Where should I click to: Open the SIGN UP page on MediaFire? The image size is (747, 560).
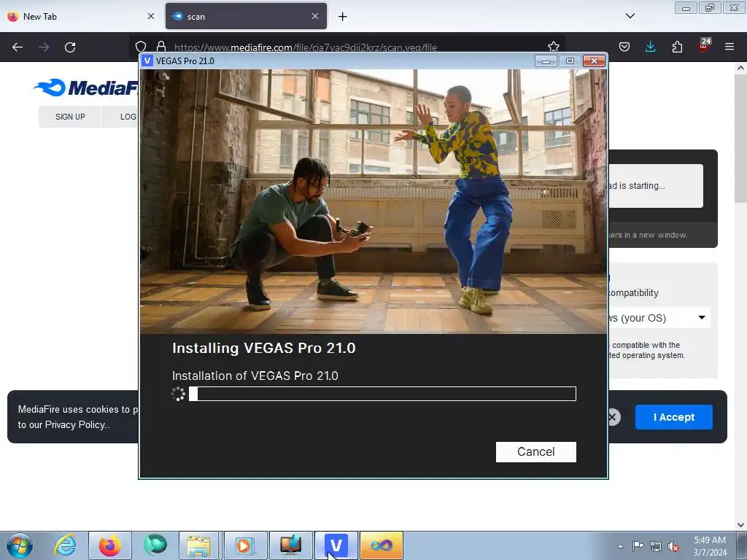coord(70,117)
